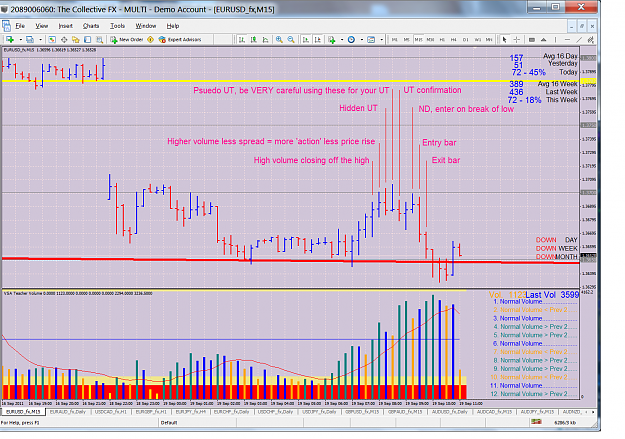This screenshot has height=439, width=625.
Task: Click the New Chart toolbar icon
Action: [10, 39]
